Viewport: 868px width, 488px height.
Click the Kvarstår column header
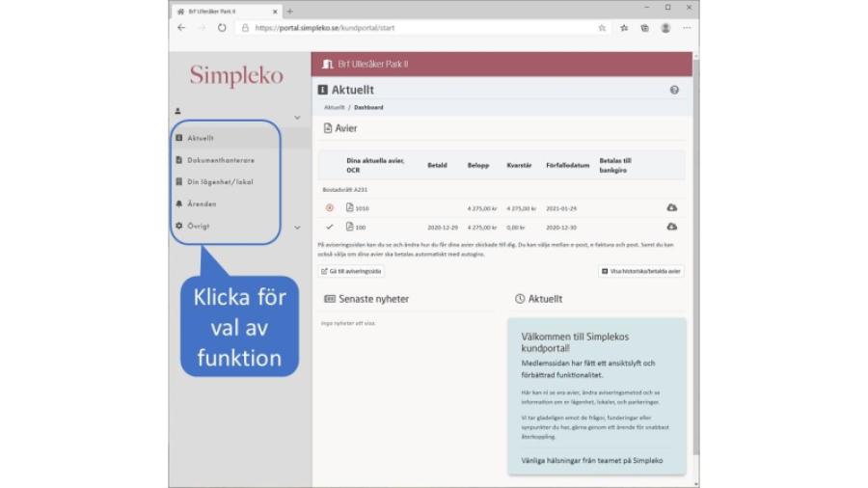click(x=519, y=165)
